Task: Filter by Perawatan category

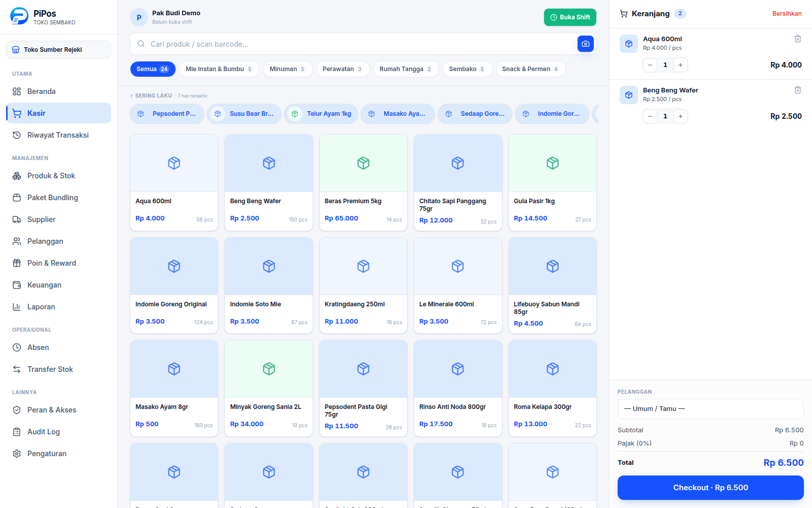Action: pyautogui.click(x=343, y=69)
